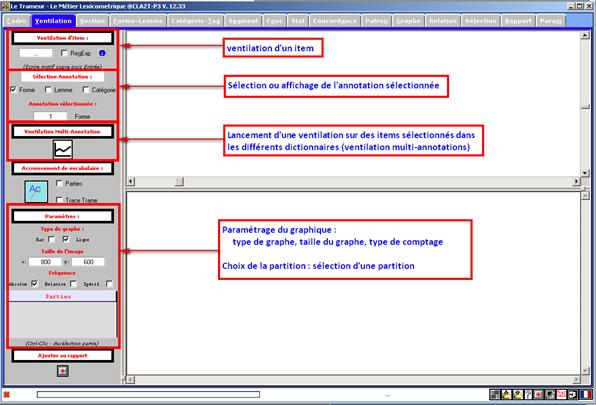Click the red asterisk icon in status bar

[6, 395]
